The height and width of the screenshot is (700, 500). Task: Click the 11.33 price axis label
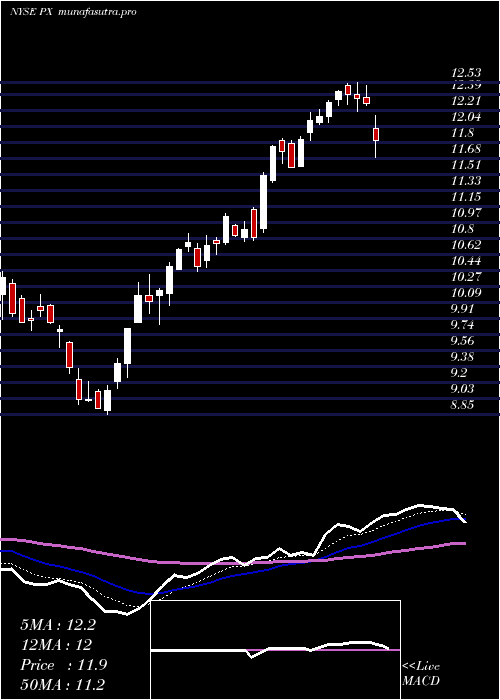[466, 181]
